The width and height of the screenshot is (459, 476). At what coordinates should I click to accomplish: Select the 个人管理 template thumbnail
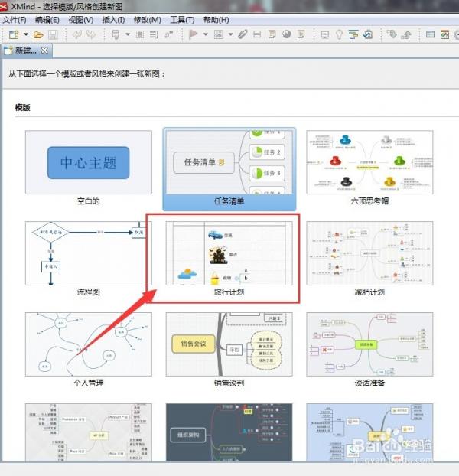89,344
